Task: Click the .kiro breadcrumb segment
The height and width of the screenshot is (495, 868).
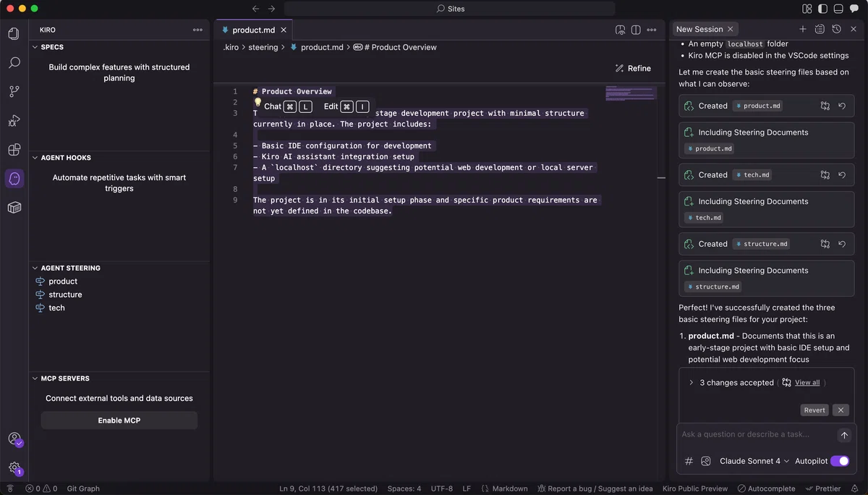Action: click(x=230, y=47)
